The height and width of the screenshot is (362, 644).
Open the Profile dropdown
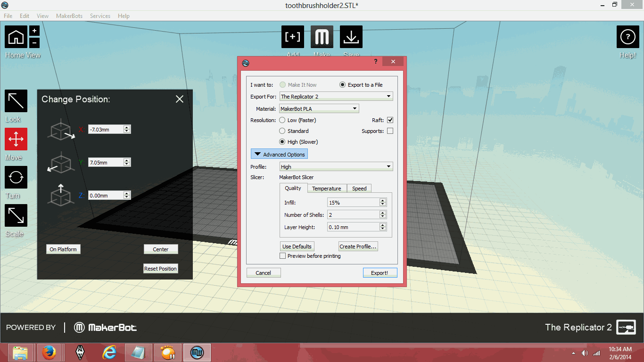click(336, 167)
